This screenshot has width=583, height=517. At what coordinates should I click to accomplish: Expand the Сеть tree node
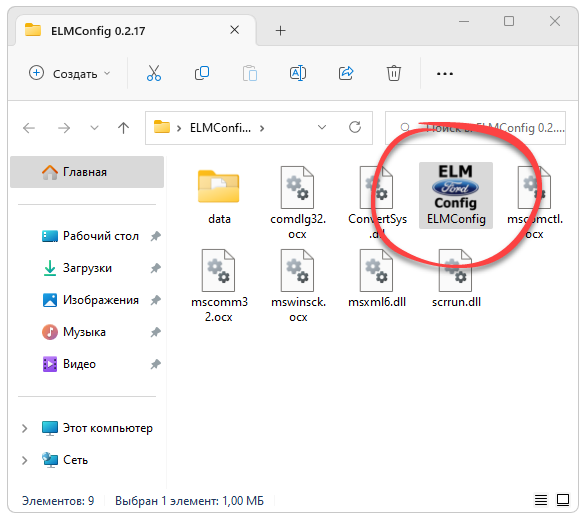point(25,460)
